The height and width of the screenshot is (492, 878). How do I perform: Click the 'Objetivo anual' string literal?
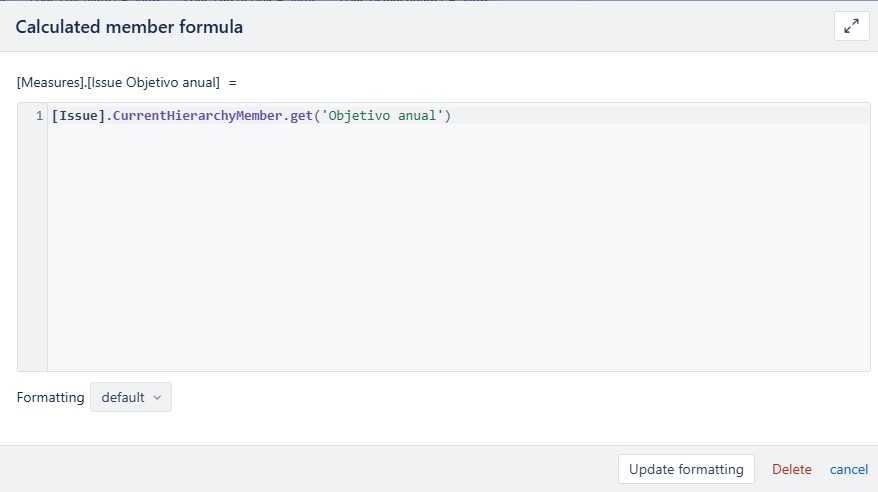point(382,116)
